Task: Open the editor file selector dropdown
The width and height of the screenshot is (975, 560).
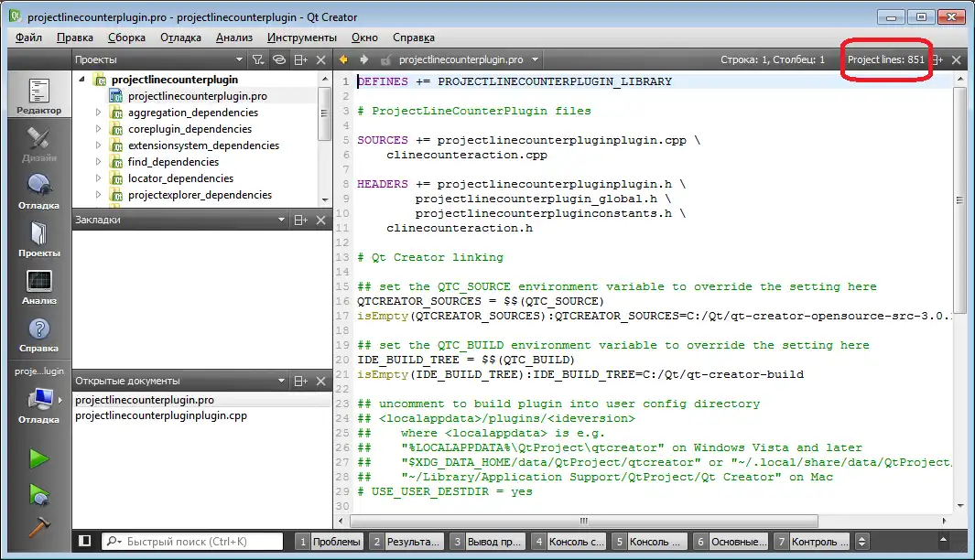Action: point(535,59)
